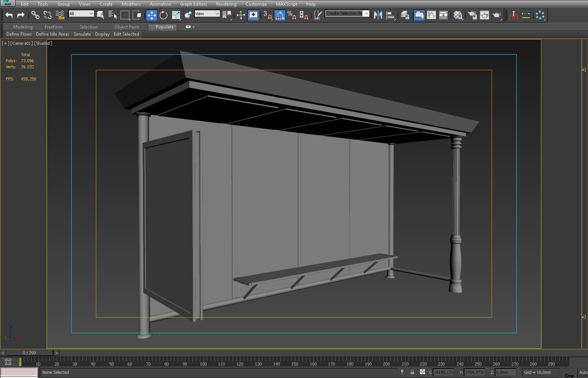Click the Redo arrow icon
Screen dimensions: 588x378
(21, 15)
